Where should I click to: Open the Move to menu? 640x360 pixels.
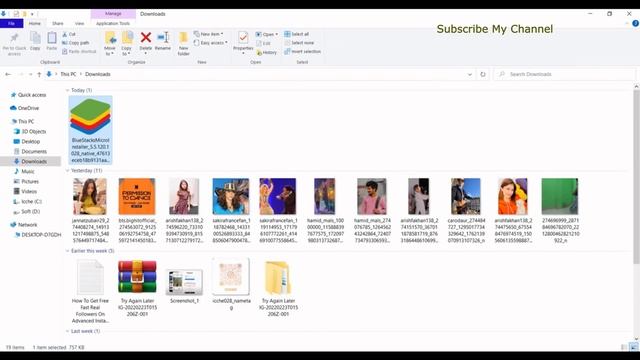110,43
